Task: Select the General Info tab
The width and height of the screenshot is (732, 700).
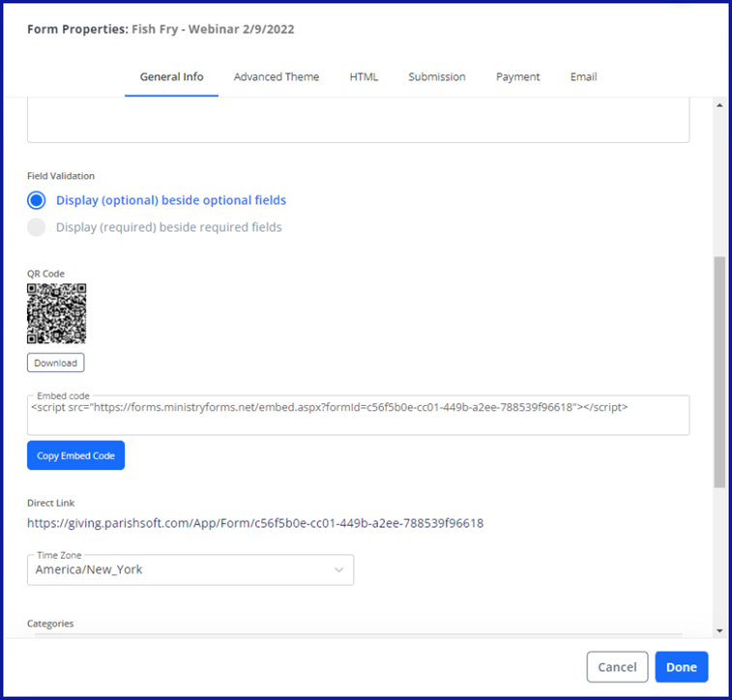Action: [171, 77]
